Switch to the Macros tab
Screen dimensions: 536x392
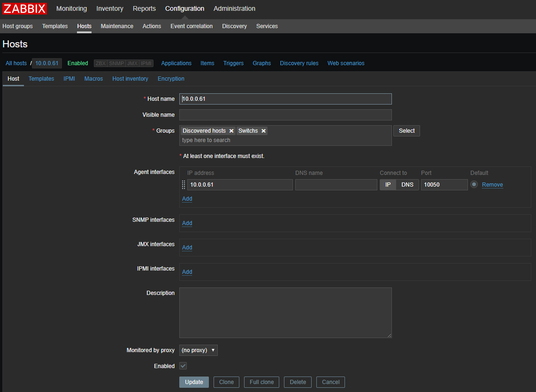pyautogui.click(x=93, y=79)
